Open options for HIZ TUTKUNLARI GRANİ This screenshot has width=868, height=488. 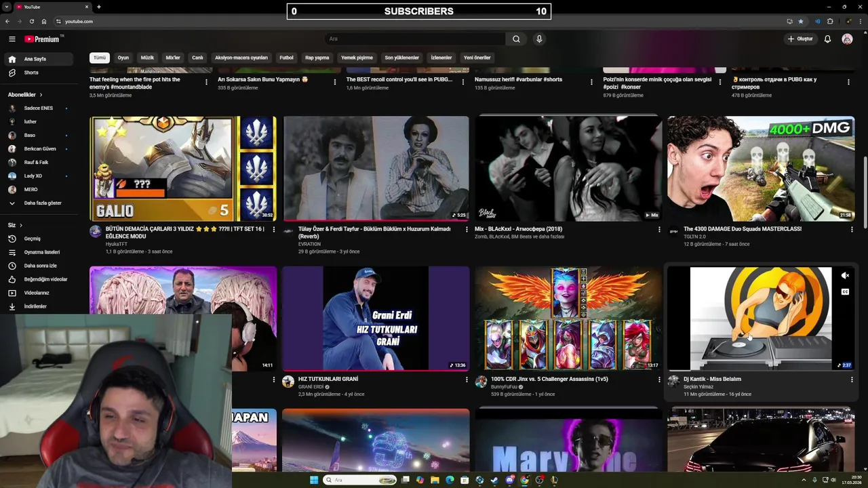(x=467, y=380)
